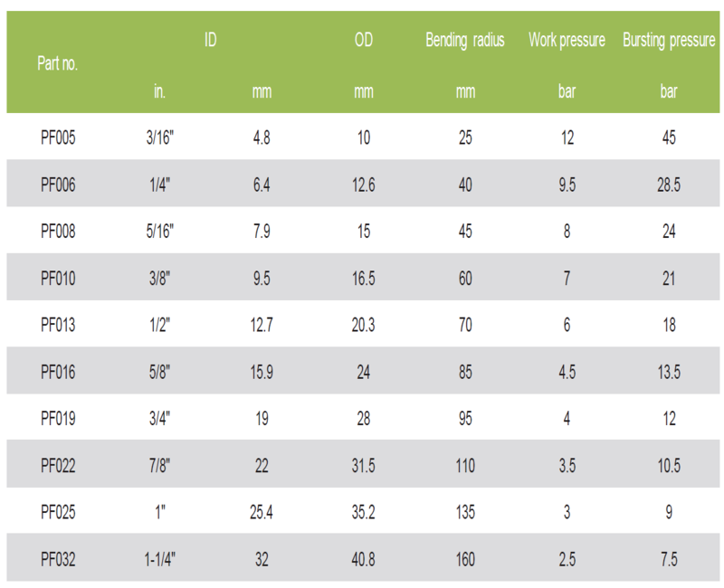Select part number PF010
Screen dimensions: 724x588
[x=58, y=279]
